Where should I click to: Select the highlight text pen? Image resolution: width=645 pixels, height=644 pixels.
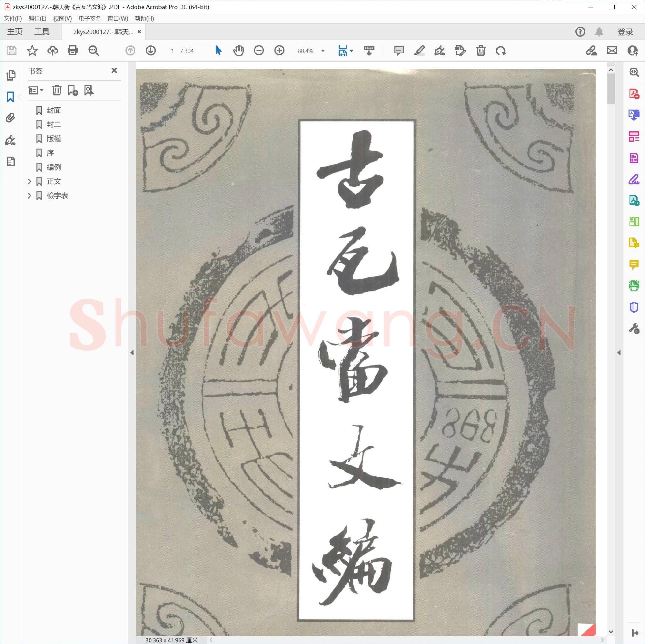(419, 51)
